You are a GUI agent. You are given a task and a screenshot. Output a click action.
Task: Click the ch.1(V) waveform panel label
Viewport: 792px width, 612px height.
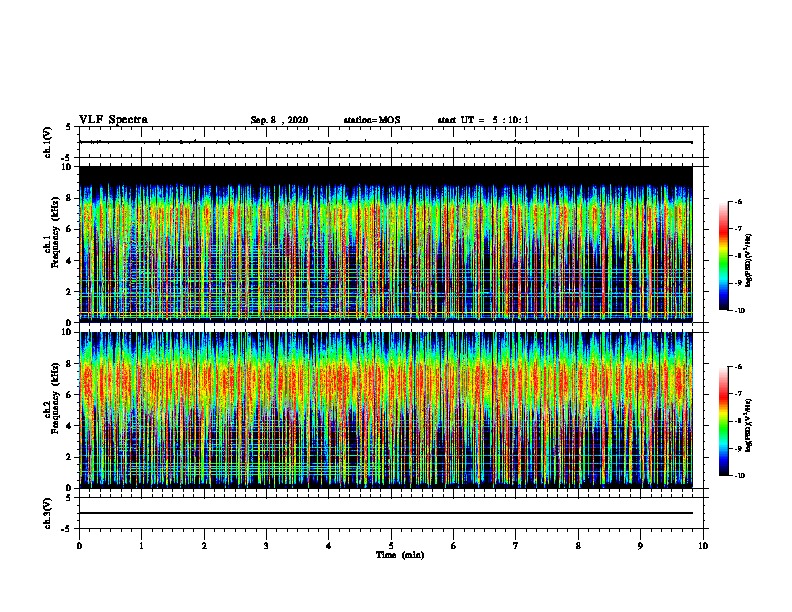pos(47,142)
